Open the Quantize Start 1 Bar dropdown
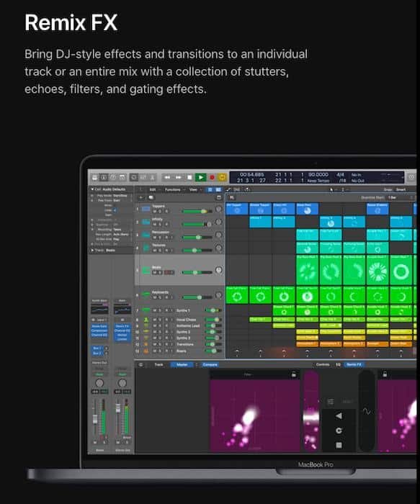 coord(400,197)
